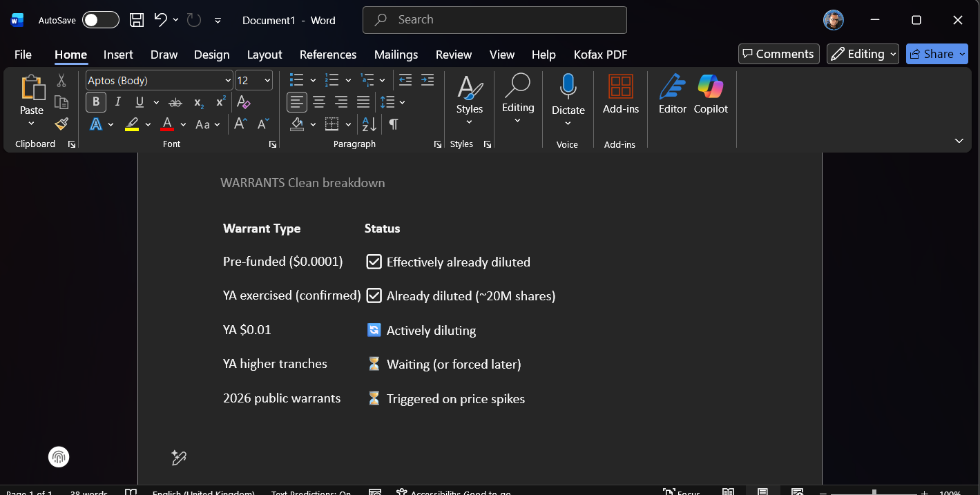The height and width of the screenshot is (495, 980).
Task: Switch to the Draw tab
Action: [164, 55]
